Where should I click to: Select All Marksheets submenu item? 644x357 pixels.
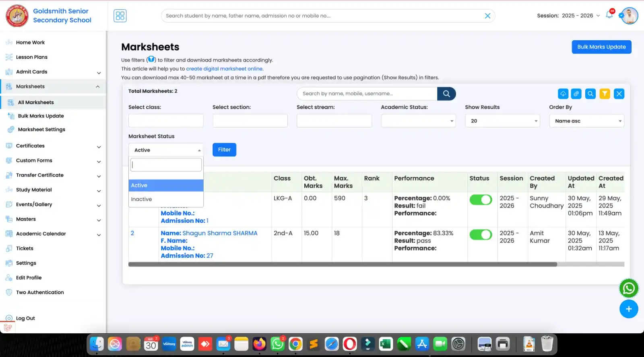36,103
